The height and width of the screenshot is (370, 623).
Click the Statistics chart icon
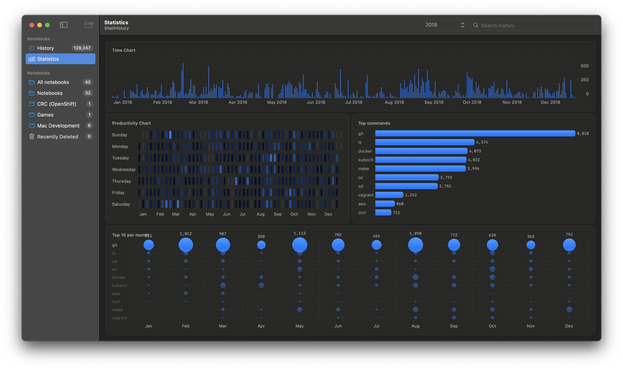[x=32, y=59]
